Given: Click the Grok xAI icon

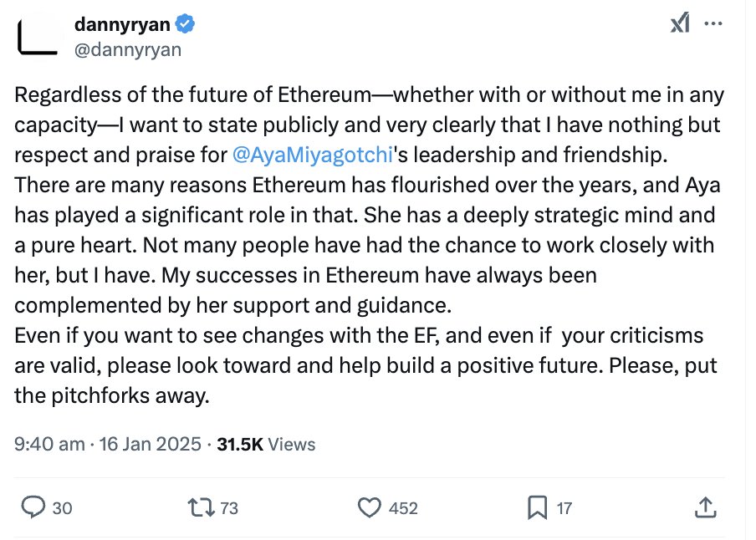Looking at the screenshot, I should click(680, 23).
